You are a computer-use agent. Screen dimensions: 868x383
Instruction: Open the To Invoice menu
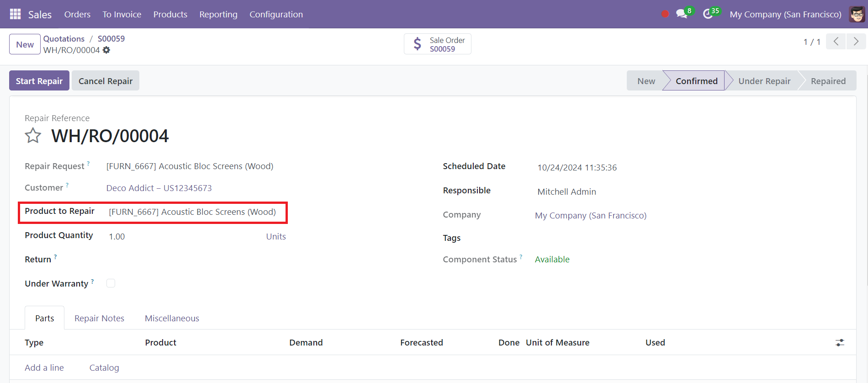(122, 14)
